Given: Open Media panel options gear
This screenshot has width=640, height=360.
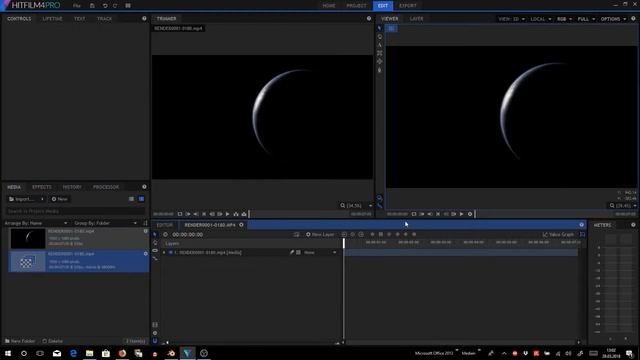Looking at the screenshot, I should coord(144,187).
